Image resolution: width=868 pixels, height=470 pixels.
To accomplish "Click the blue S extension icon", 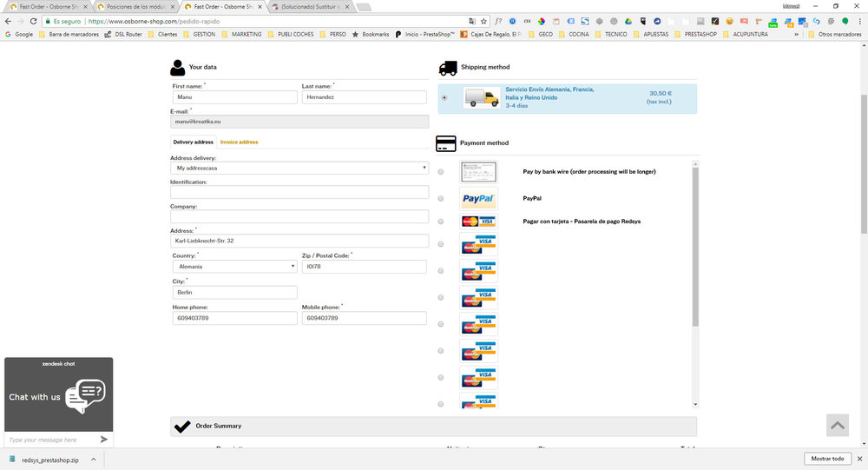I will 585,21.
